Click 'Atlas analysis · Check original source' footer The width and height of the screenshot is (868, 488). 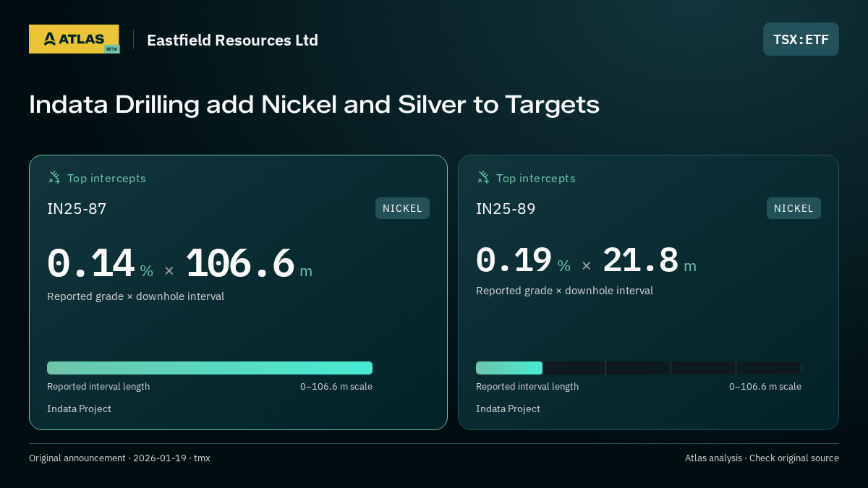[x=762, y=458]
